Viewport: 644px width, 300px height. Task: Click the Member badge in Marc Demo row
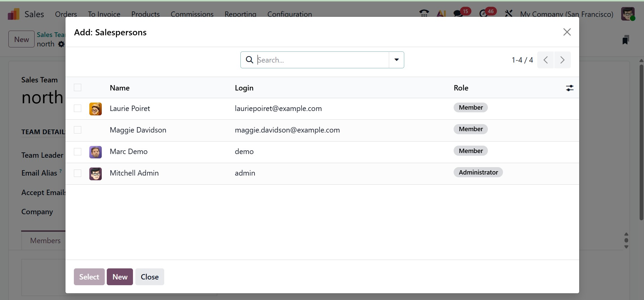click(471, 151)
